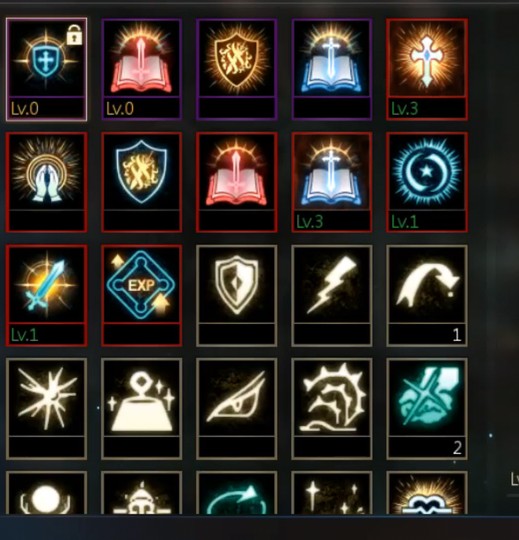Image resolution: width=519 pixels, height=540 pixels.
Task: Choose the red-framed red book with sword
Action: pyautogui.click(x=237, y=182)
